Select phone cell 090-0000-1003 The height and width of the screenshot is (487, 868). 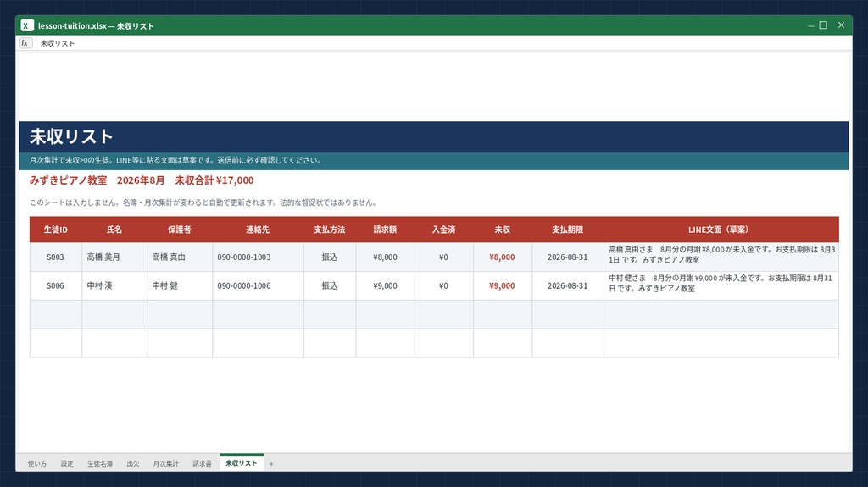258,257
